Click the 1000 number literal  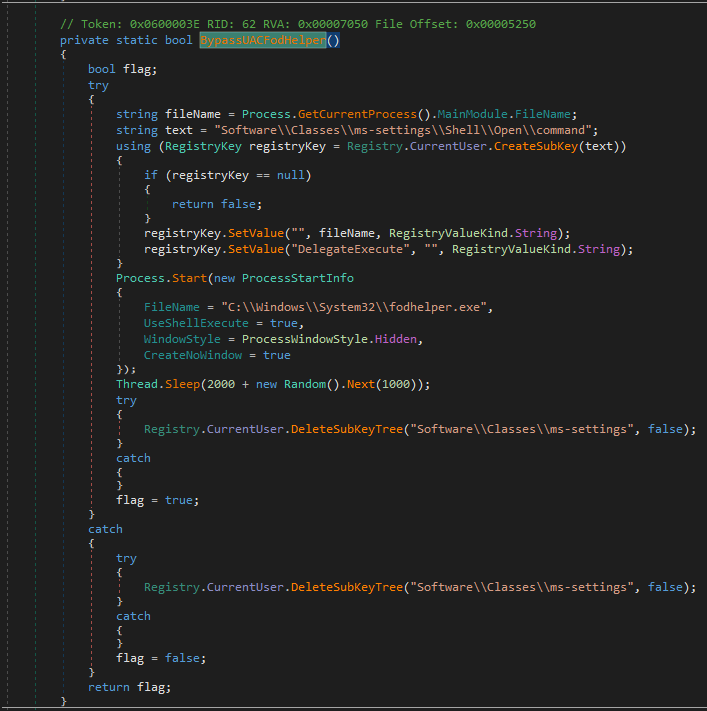click(395, 385)
